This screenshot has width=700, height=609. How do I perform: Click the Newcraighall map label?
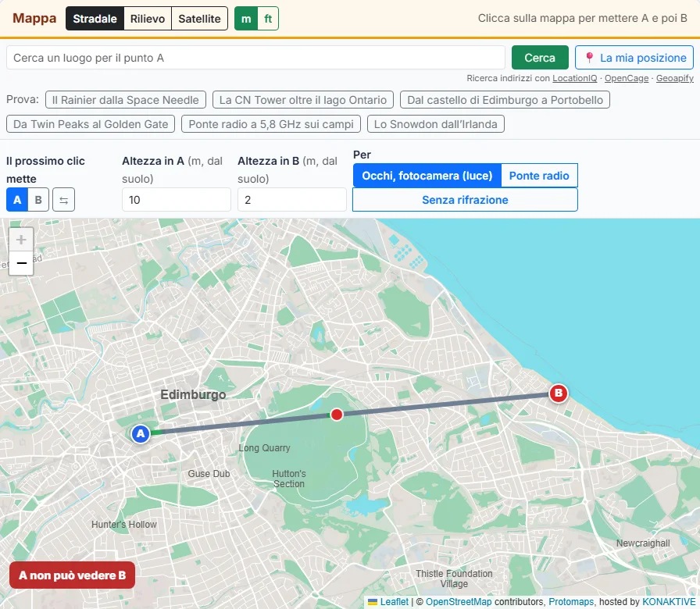click(x=643, y=543)
